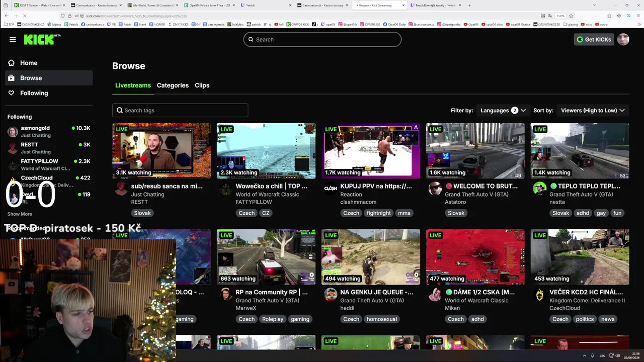
Task: Click the news tag
Action: coord(608,319)
